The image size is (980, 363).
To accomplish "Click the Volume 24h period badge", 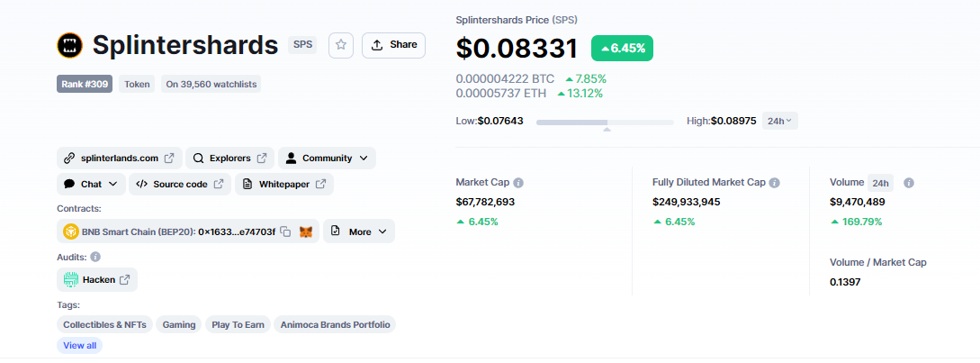I will [x=881, y=184].
